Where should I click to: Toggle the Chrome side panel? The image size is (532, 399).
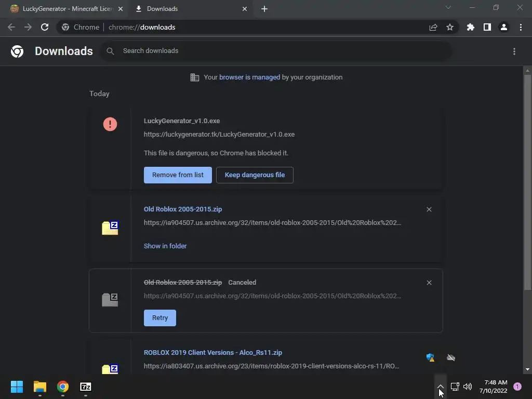(487, 27)
